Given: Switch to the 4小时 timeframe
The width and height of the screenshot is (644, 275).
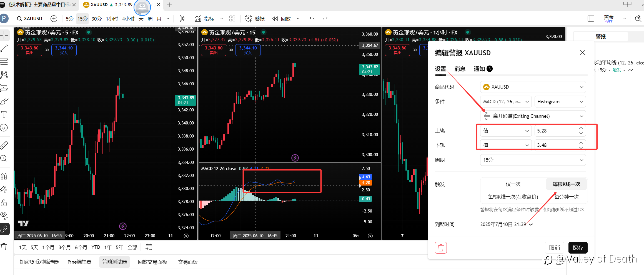Looking at the screenshot, I should (x=128, y=19).
